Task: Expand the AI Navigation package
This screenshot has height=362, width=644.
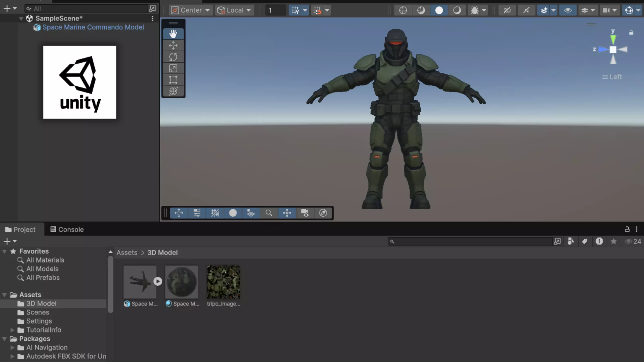Action: click(12, 347)
